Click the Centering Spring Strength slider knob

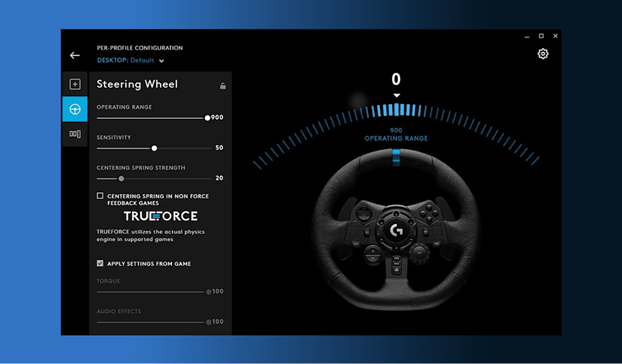(121, 178)
